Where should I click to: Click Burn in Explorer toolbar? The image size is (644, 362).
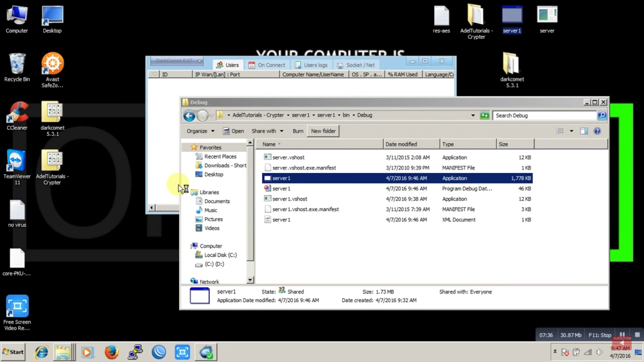click(298, 131)
